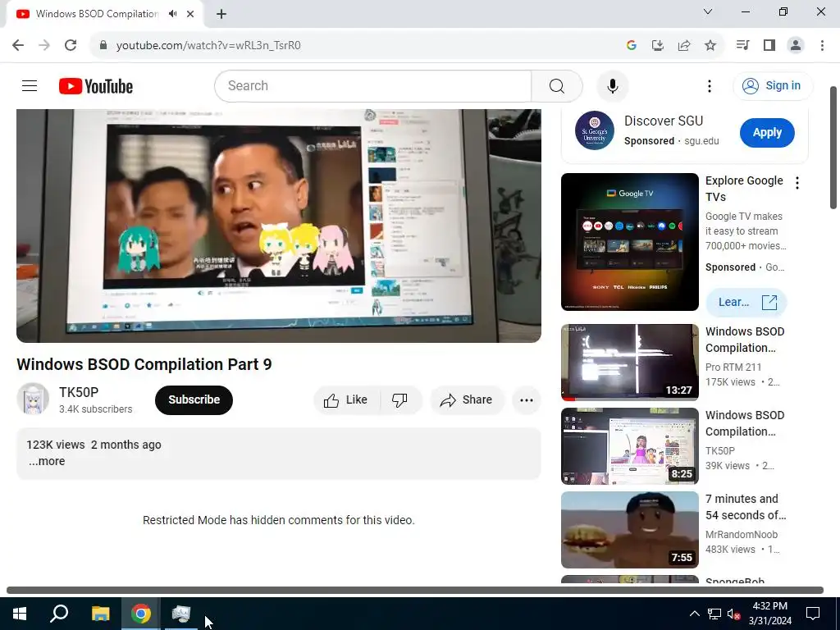Mute tab via speaker icon
Viewport: 840px width, 630px height.
172,14
